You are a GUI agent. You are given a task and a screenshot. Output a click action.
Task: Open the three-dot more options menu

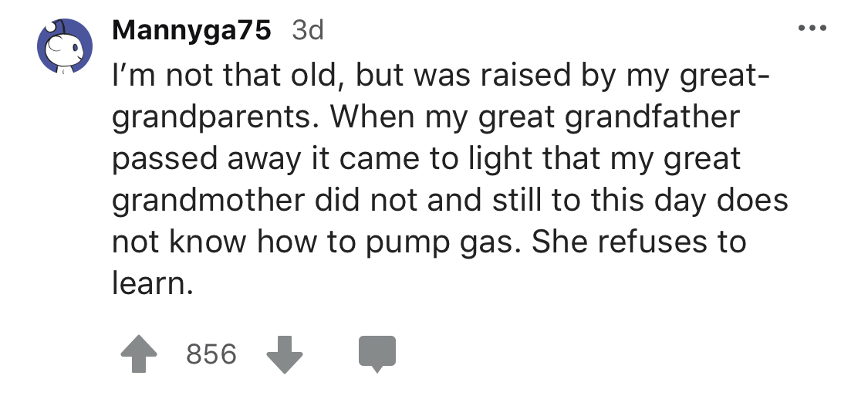tap(812, 29)
